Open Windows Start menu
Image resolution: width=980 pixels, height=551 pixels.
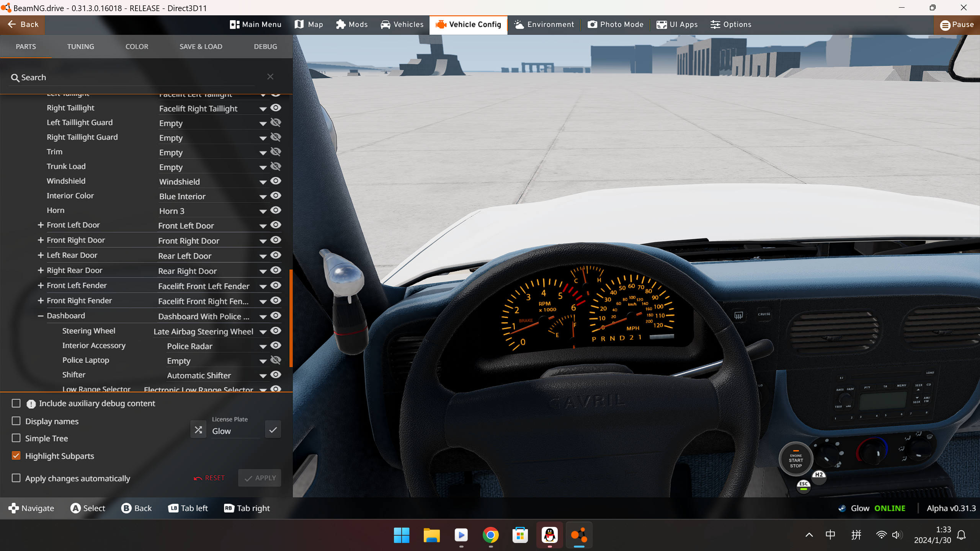click(402, 535)
